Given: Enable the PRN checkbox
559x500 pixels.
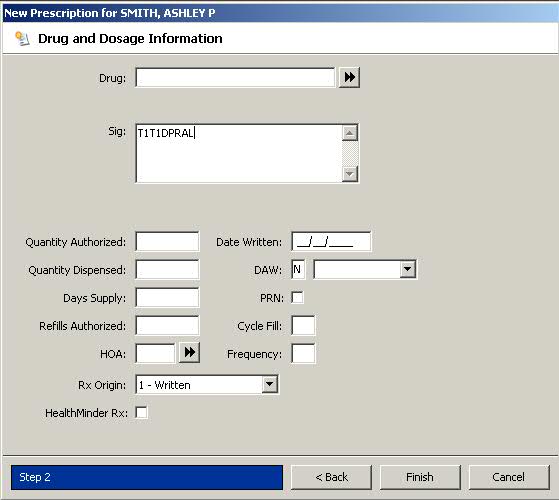Looking at the screenshot, I should [297, 298].
